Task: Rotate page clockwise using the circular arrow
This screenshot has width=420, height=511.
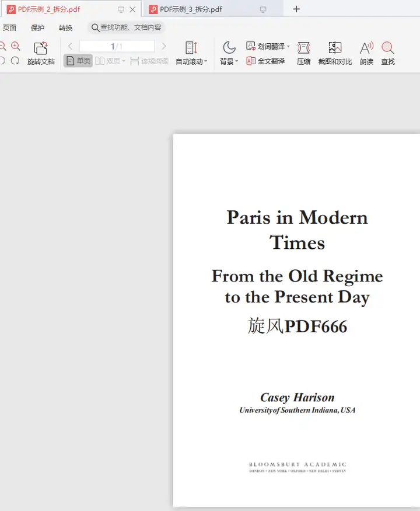Action: 15,61
